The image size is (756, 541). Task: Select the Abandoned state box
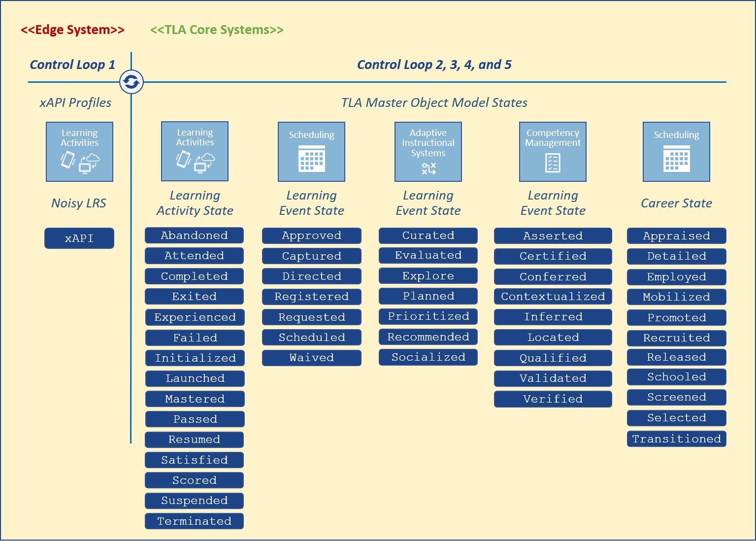(x=194, y=236)
